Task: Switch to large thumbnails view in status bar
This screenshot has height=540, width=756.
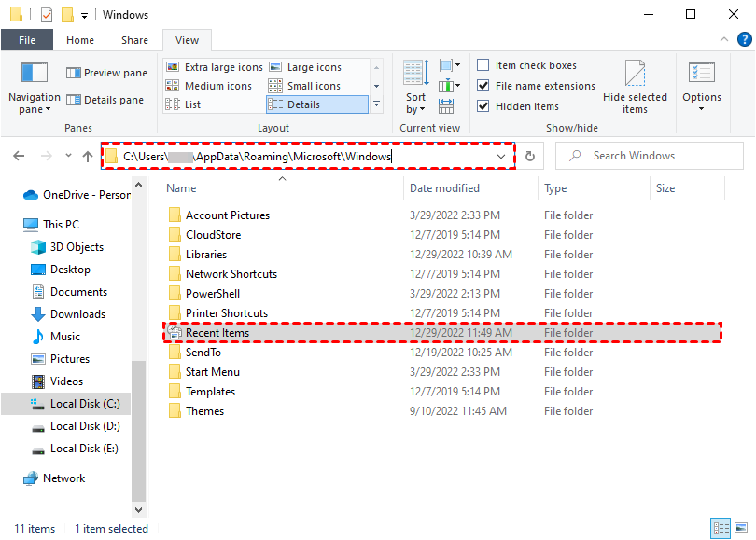Action: (x=741, y=528)
